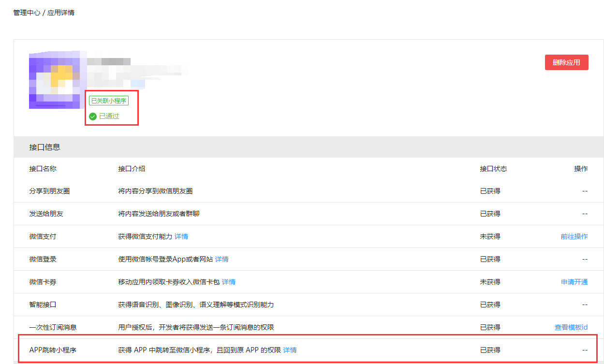Click description 移动应用内领取卡券收入微信卡包
Viewport: 604px width, 364px height.
(169, 282)
